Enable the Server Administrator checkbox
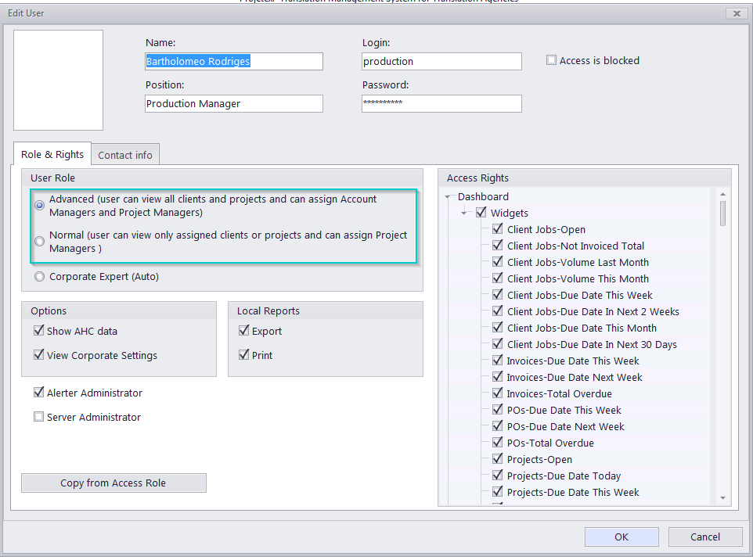 [39, 417]
